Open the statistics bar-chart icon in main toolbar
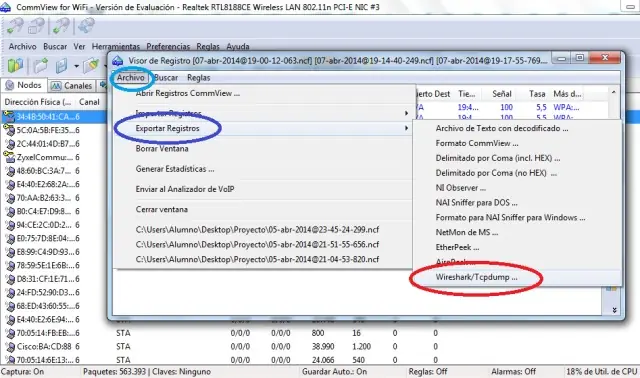The width and height of the screenshot is (640, 378). (x=16, y=65)
